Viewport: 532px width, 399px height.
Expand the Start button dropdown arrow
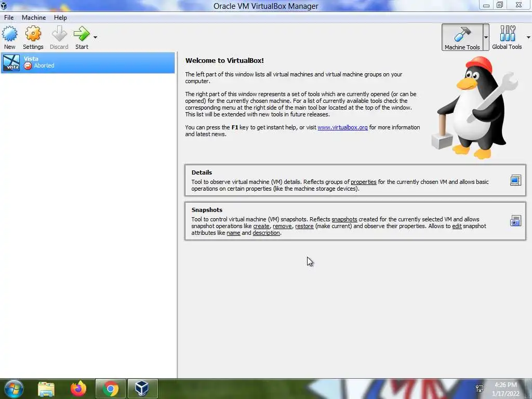96,37
